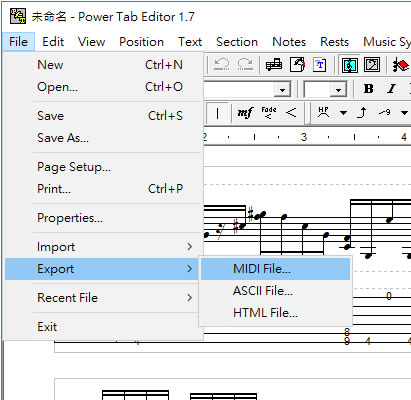Click the Redo arrow icon in the toolbar
The width and height of the screenshot is (411, 400).
coord(245,64)
